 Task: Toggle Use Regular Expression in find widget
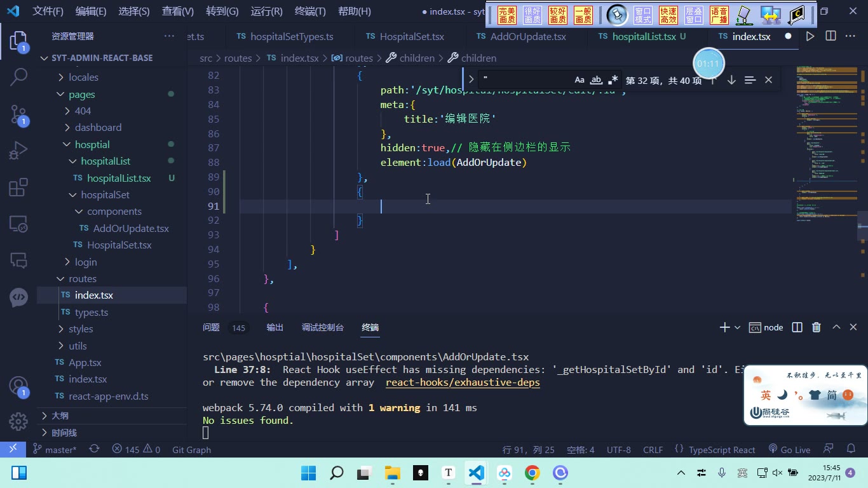pyautogui.click(x=613, y=80)
